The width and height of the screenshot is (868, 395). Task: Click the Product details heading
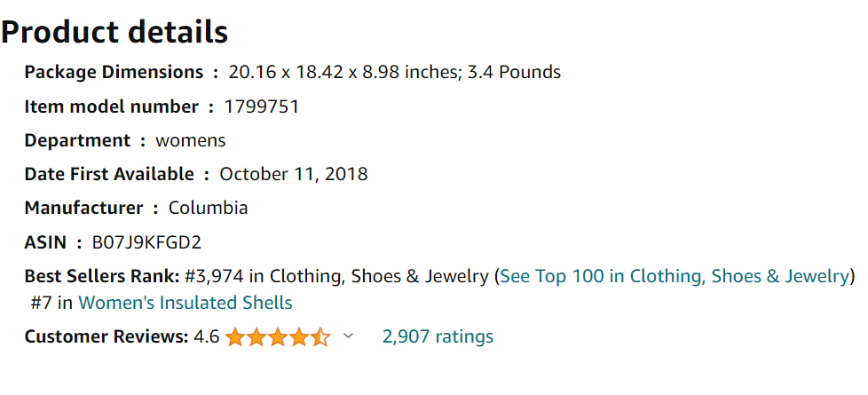point(114,32)
